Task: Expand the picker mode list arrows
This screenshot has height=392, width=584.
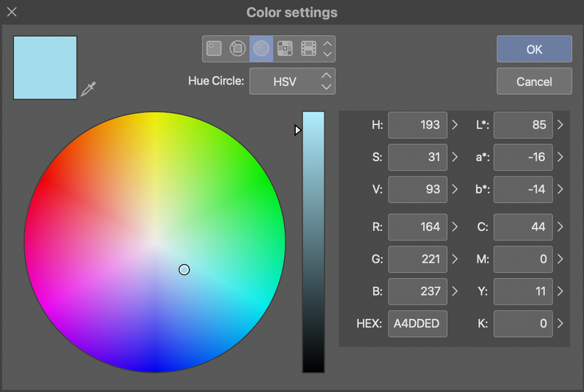Action: click(x=328, y=49)
